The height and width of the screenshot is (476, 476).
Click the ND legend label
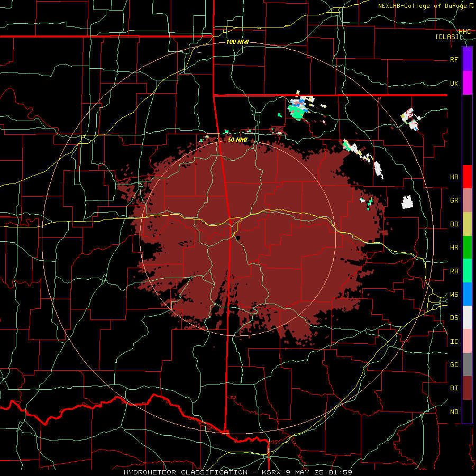(x=454, y=412)
